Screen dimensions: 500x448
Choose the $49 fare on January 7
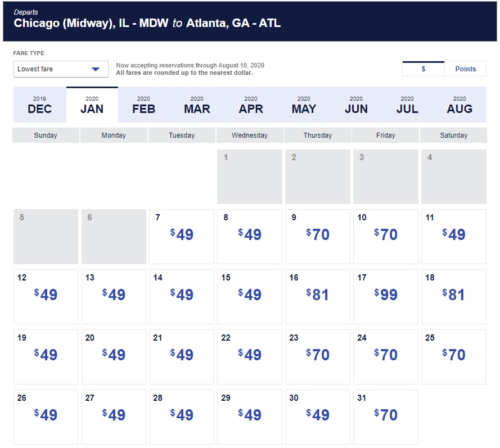tap(182, 235)
